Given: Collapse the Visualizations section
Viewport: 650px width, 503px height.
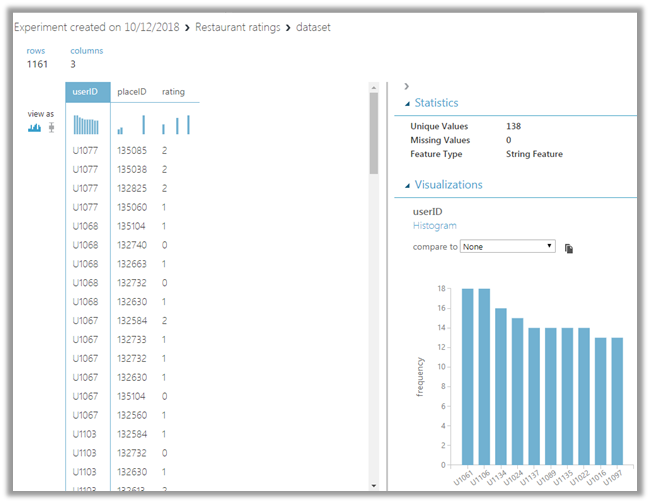Looking at the screenshot, I should click(407, 185).
